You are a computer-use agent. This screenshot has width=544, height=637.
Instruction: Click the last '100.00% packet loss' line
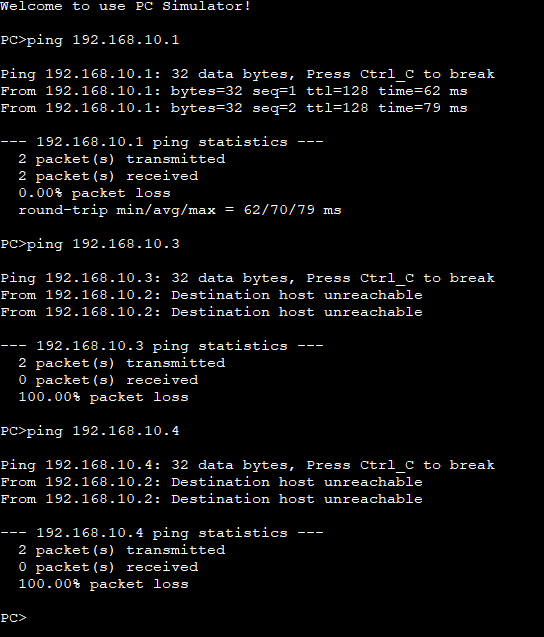coord(103,584)
